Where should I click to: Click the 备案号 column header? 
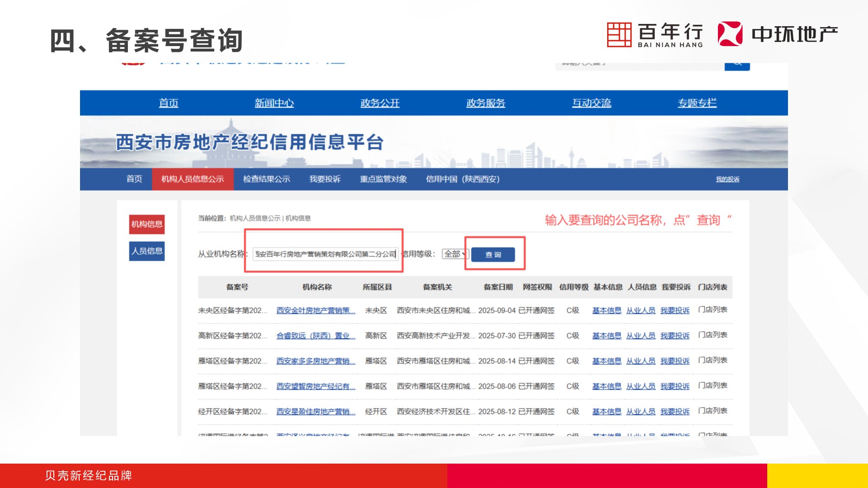(x=237, y=287)
